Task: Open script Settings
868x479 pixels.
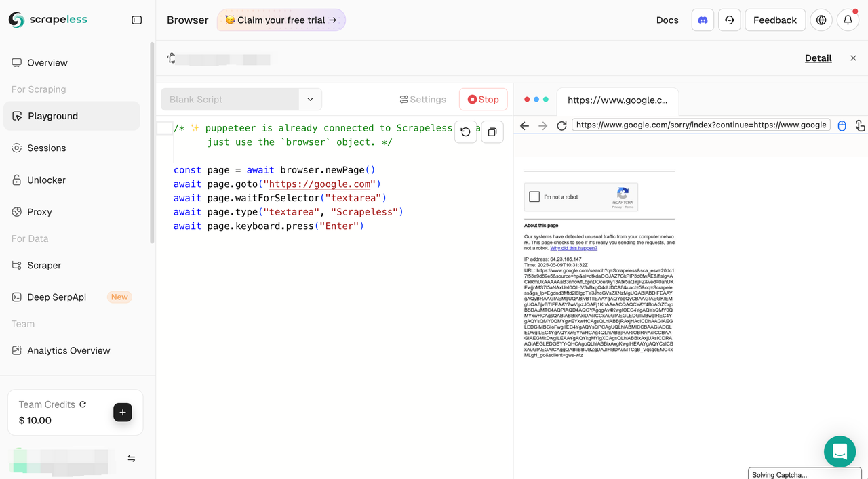Action: pyautogui.click(x=422, y=99)
